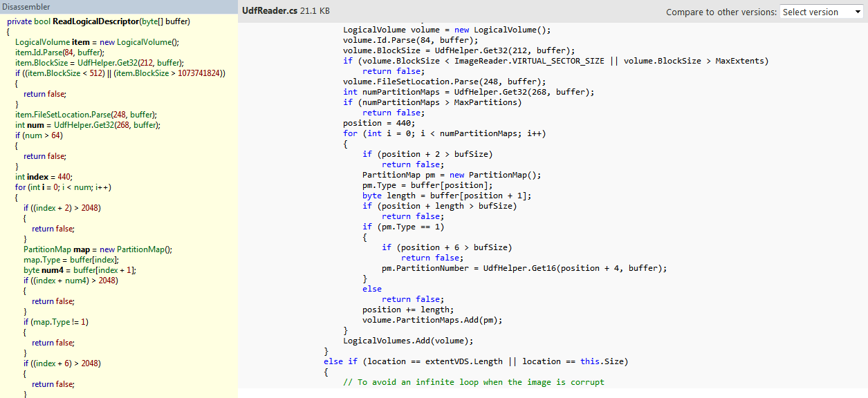Click 'if ((index + 6) > 2048)' line
868x398 pixels.
[x=62, y=363]
